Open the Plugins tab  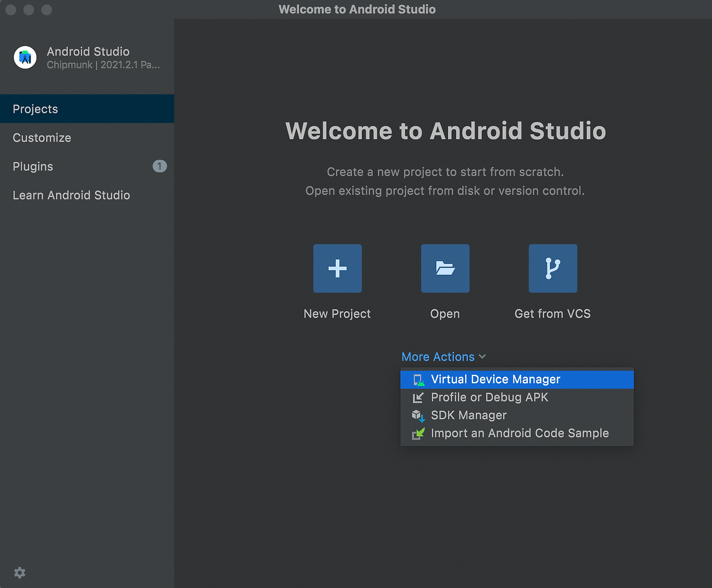[87, 166]
